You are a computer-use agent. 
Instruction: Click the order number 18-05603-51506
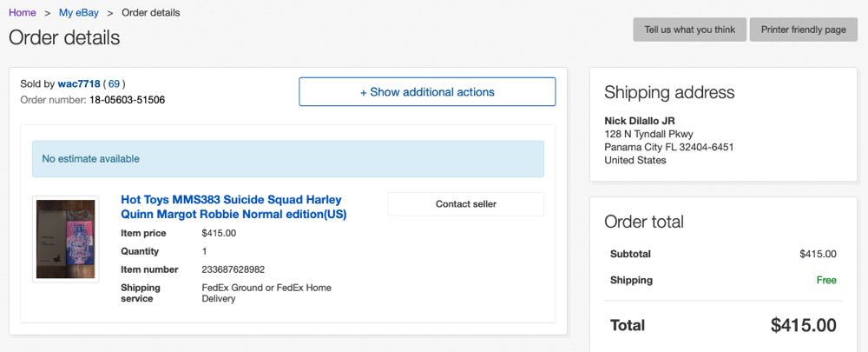click(127, 100)
